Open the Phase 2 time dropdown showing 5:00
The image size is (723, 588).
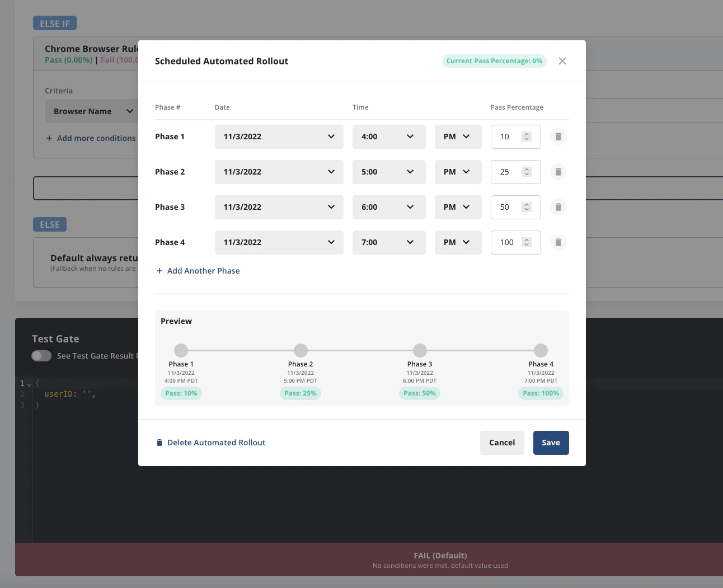[389, 172]
